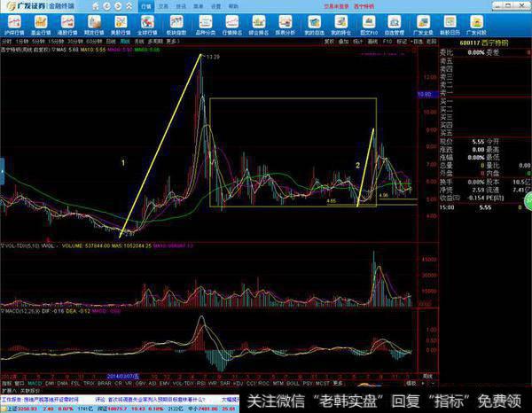Open the 我的自选 watchlist icon
The width and height of the screenshot is (532, 413).
point(315,26)
